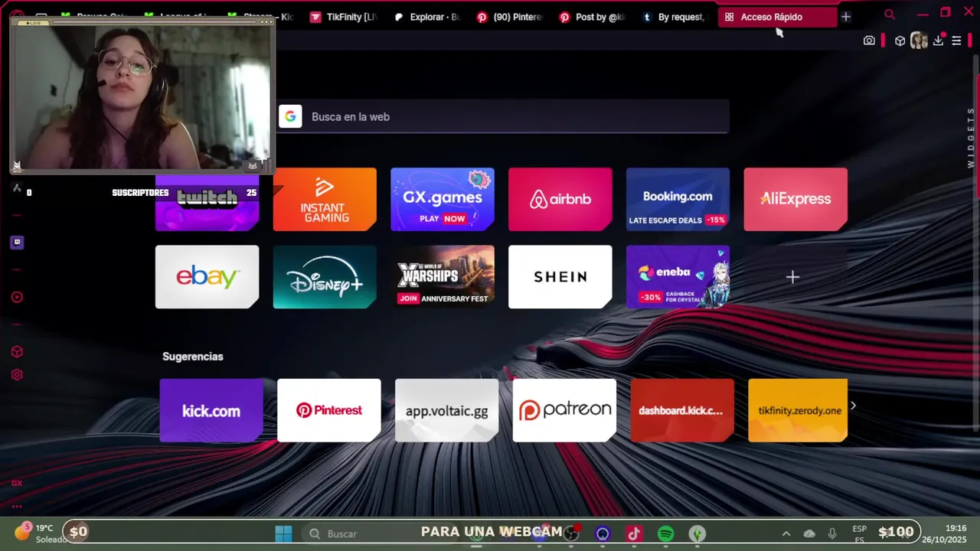Open Twitch from the Opera GX sidebar
This screenshot has height=551, width=980.
tap(17, 243)
